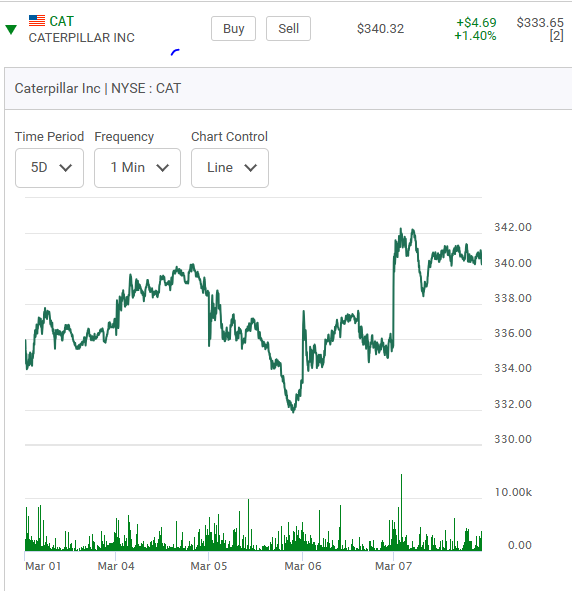572x591 pixels.
Task: Click the blue loading spinner arc
Action: 175,52
